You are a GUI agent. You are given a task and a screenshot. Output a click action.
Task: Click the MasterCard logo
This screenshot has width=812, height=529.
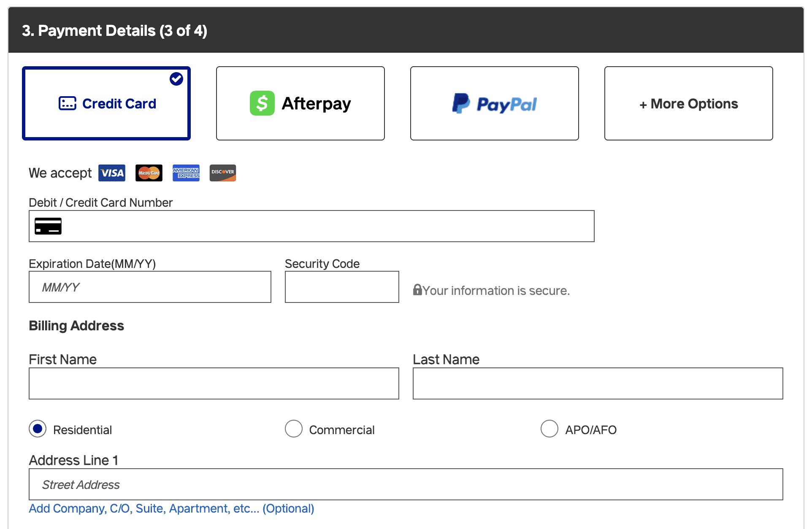[x=149, y=173]
